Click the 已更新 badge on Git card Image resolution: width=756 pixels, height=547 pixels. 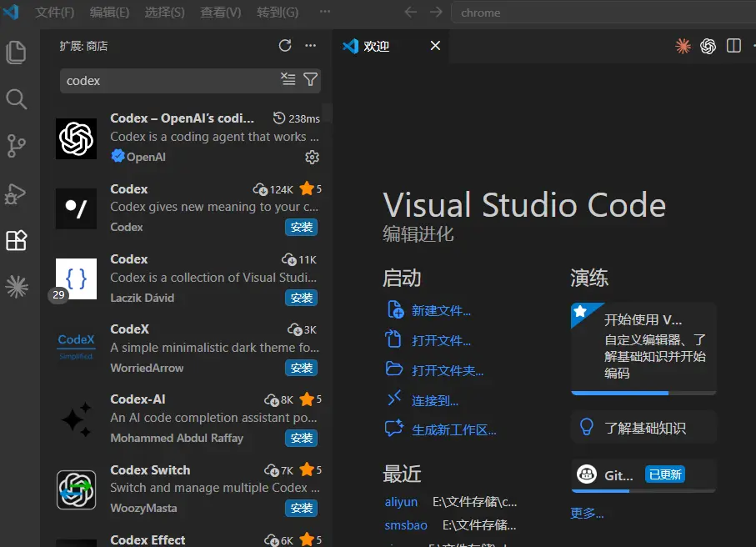[x=665, y=474]
